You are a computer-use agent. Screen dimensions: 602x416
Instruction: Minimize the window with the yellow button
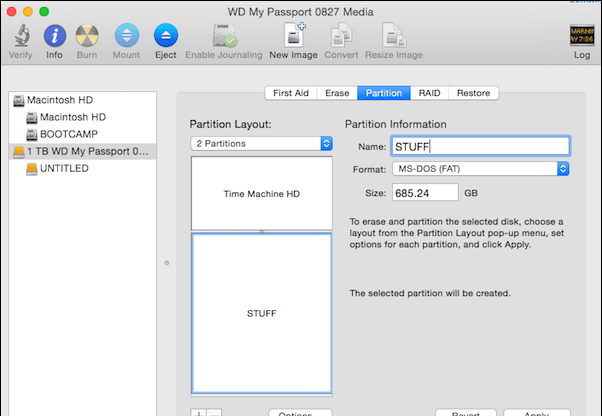(28, 12)
